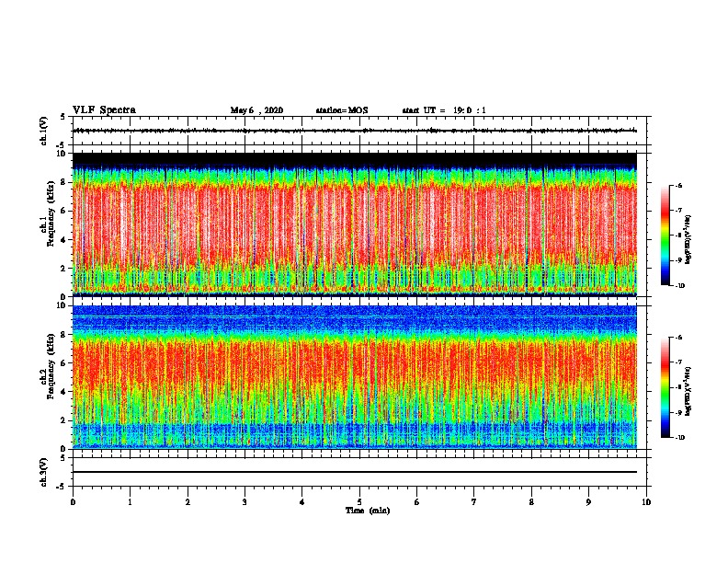Click time axis tick label "7"
728x563 pixels.
coord(474,502)
